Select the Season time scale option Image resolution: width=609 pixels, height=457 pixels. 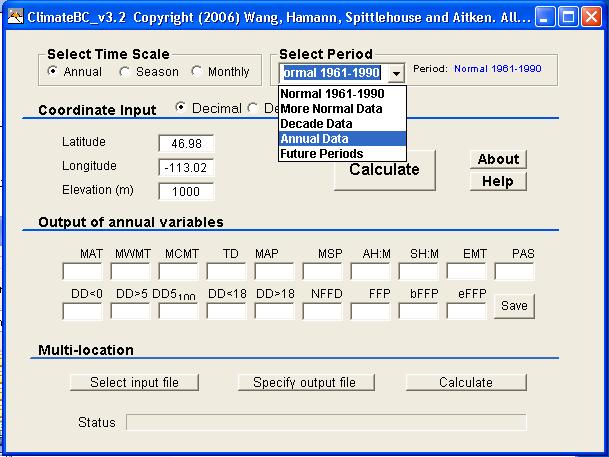(x=124, y=72)
